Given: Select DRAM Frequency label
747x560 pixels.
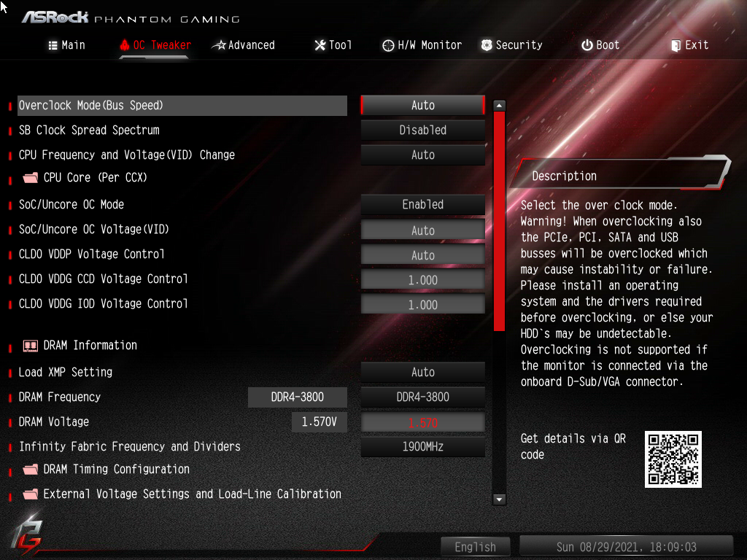Looking at the screenshot, I should pyautogui.click(x=60, y=397).
